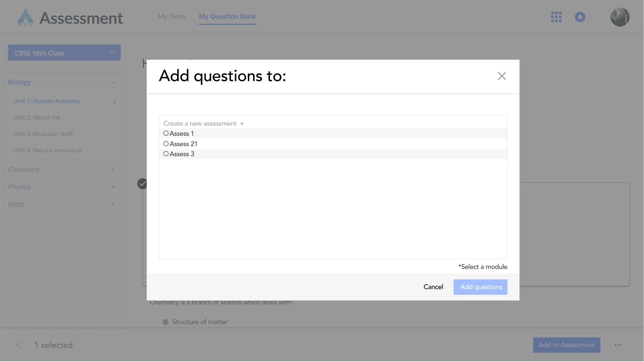The image size is (644, 362).
Task: Close the Add questions dialog
Action: pos(502,76)
